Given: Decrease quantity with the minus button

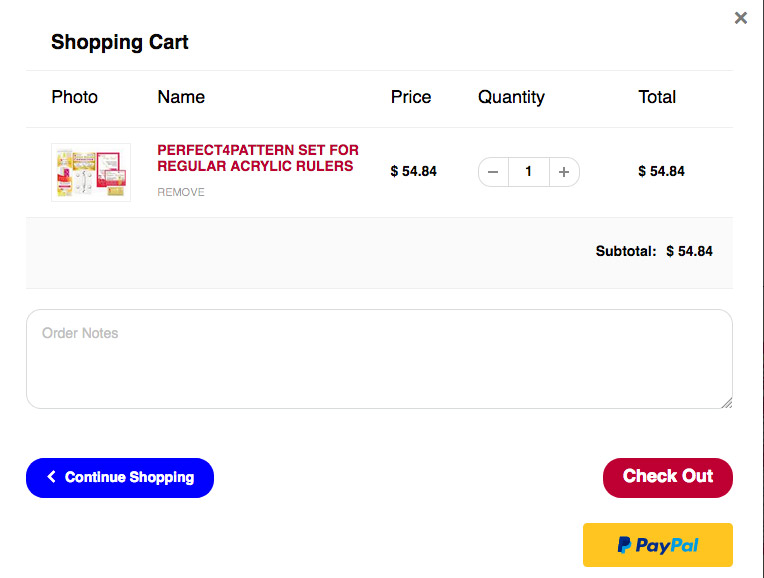Looking at the screenshot, I should click(x=493, y=172).
